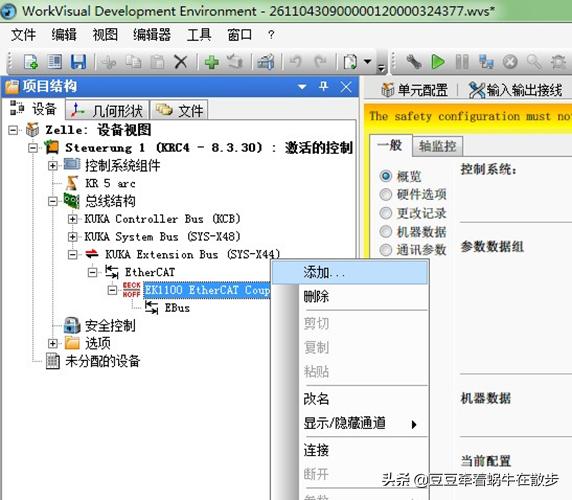The height and width of the screenshot is (500, 572).
Task: Click the green Play start icon
Action: 438,62
